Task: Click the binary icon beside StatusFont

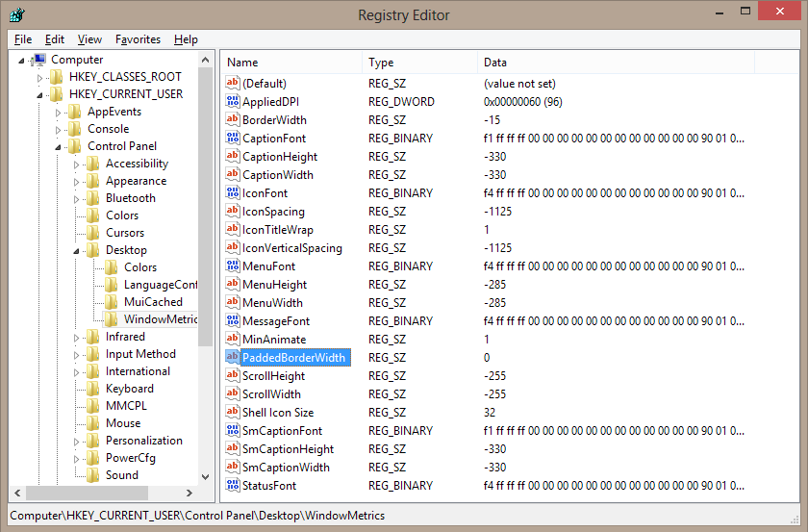Action: 233,485
